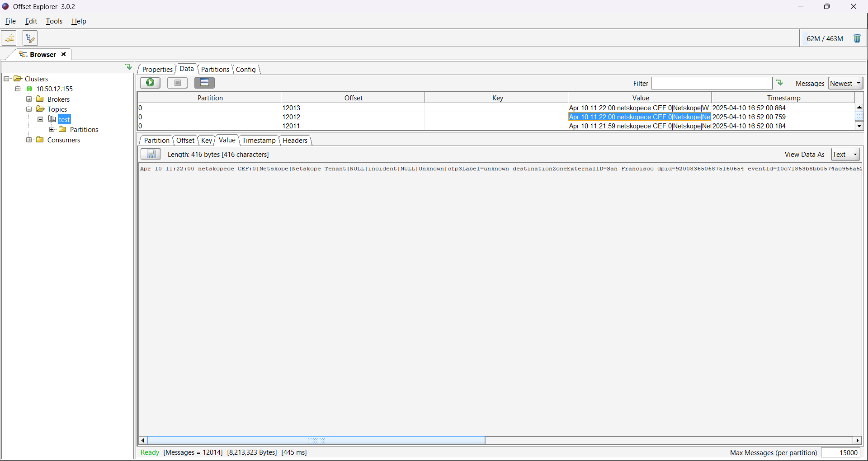The width and height of the screenshot is (868, 461).
Task: Click the edit connection toolbar icon
Action: pyautogui.click(x=30, y=38)
